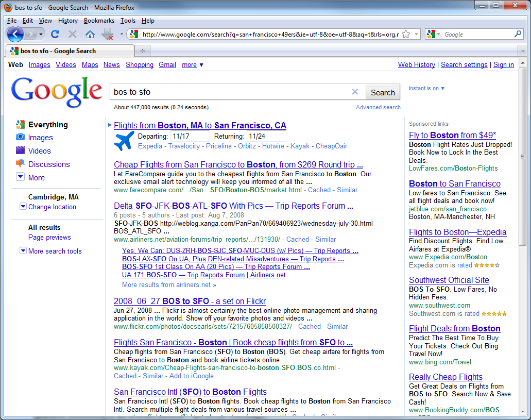The width and height of the screenshot is (531, 420).
Task: Open the Gmail link in top bar
Action: click(x=167, y=65)
